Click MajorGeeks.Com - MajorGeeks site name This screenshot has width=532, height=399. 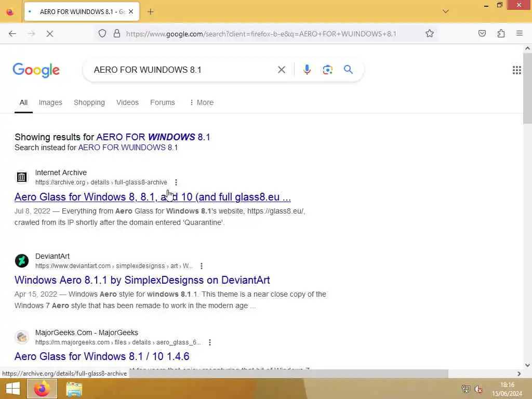pos(87,333)
